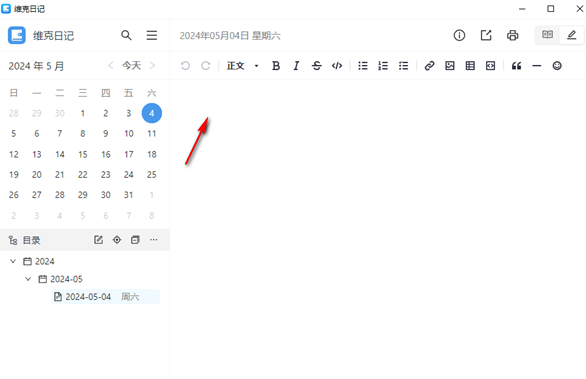This screenshot has width=586, height=379.
Task: Click the export/share icon
Action: click(486, 36)
